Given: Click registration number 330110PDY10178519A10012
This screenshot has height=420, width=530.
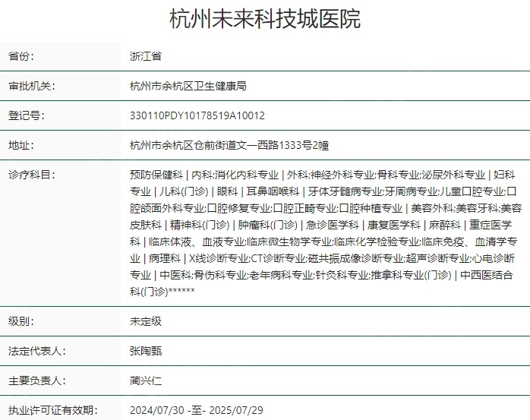Looking at the screenshot, I should [197, 115].
